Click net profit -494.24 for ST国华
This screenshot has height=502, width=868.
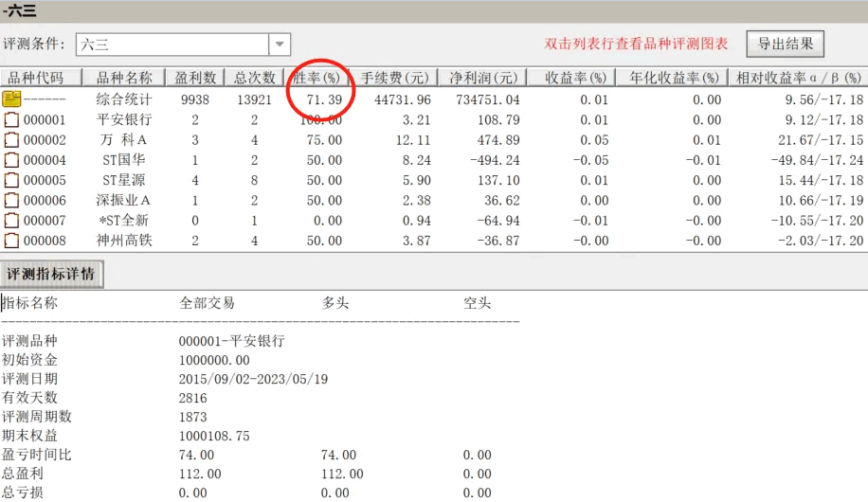495,160
